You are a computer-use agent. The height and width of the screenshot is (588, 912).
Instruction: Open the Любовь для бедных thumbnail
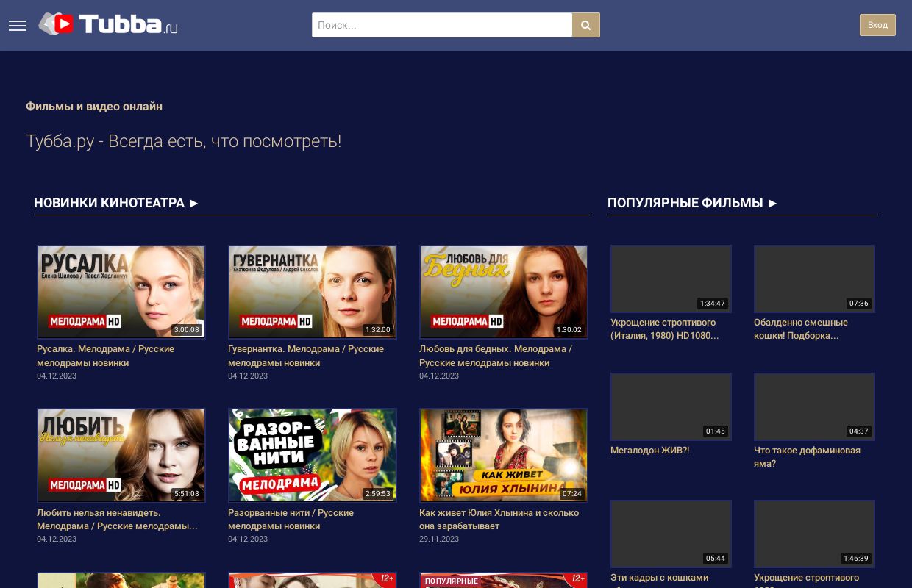[504, 292]
